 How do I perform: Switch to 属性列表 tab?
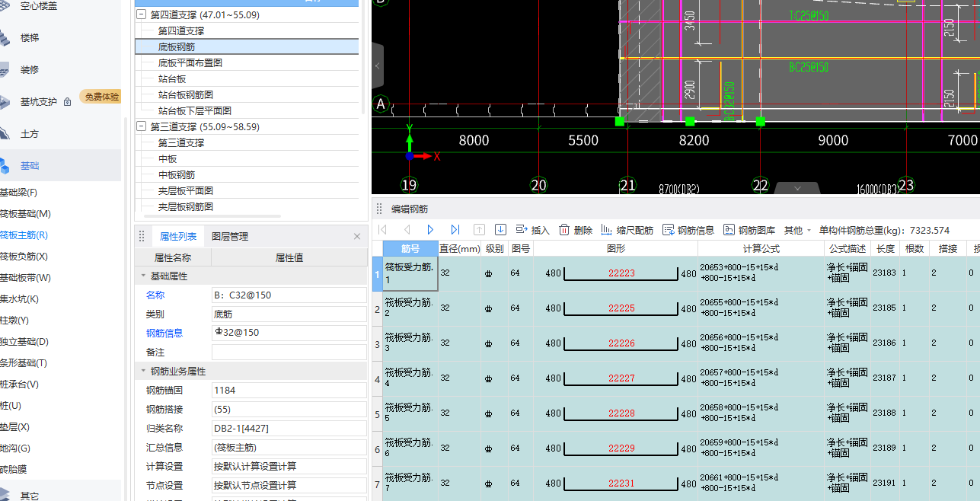[178, 237]
